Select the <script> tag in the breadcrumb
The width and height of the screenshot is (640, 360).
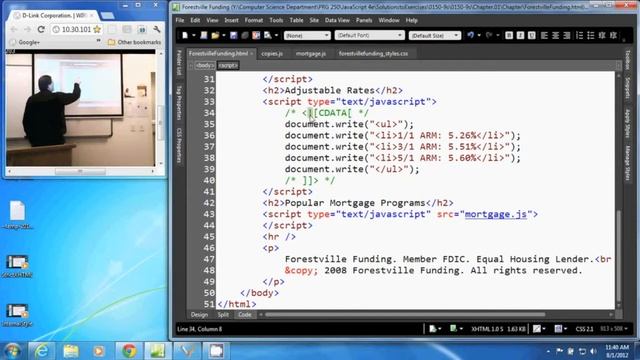228,65
